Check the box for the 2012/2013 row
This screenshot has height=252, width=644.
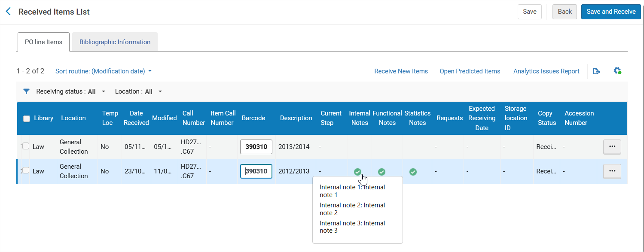coord(26,171)
